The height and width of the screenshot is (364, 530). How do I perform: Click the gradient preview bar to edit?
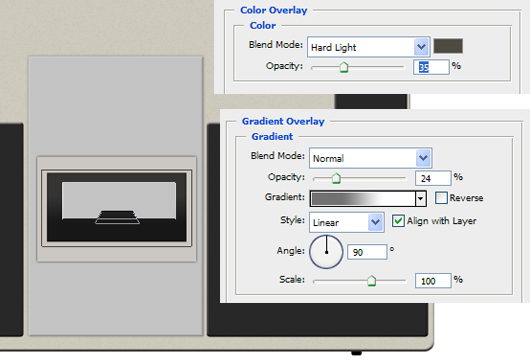(x=363, y=199)
